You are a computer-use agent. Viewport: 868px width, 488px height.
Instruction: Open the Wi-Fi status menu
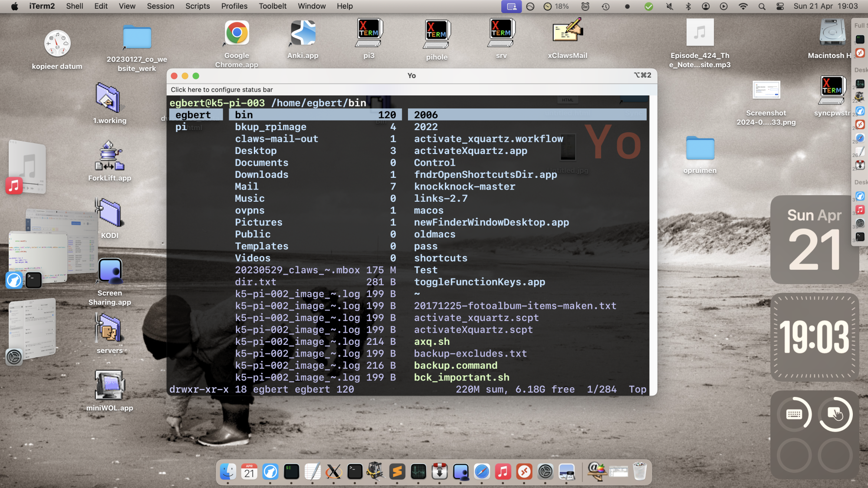pyautogui.click(x=743, y=6)
